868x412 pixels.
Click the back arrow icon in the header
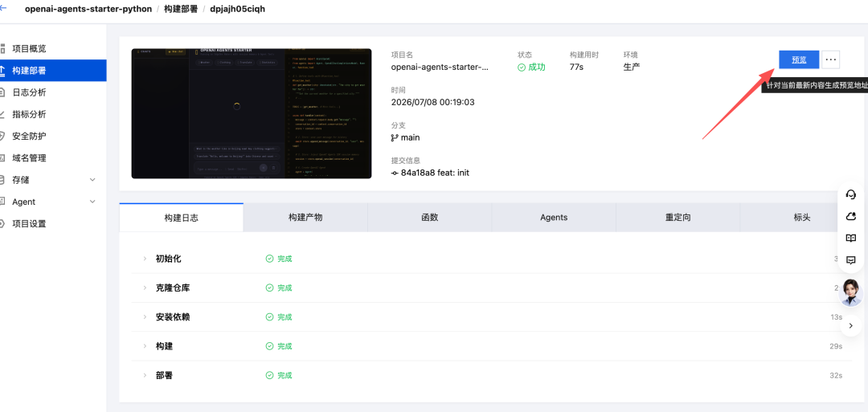[3, 8]
